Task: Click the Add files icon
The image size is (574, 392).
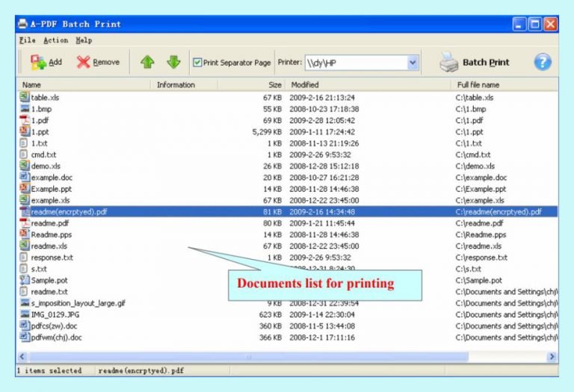Action: pyautogui.click(x=38, y=62)
